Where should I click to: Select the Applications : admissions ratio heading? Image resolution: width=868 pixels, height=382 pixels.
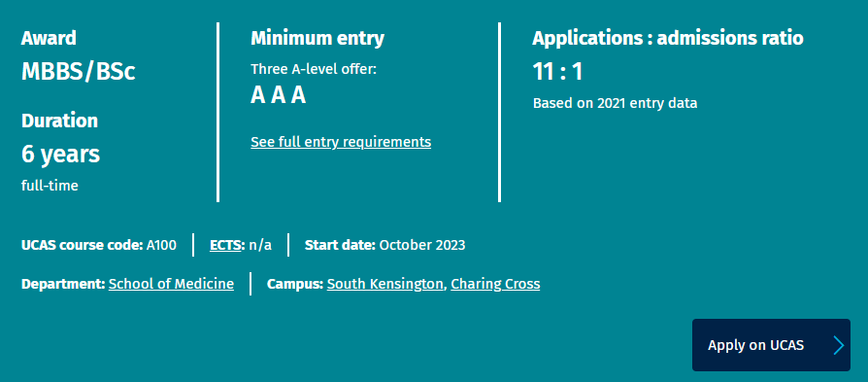668,38
